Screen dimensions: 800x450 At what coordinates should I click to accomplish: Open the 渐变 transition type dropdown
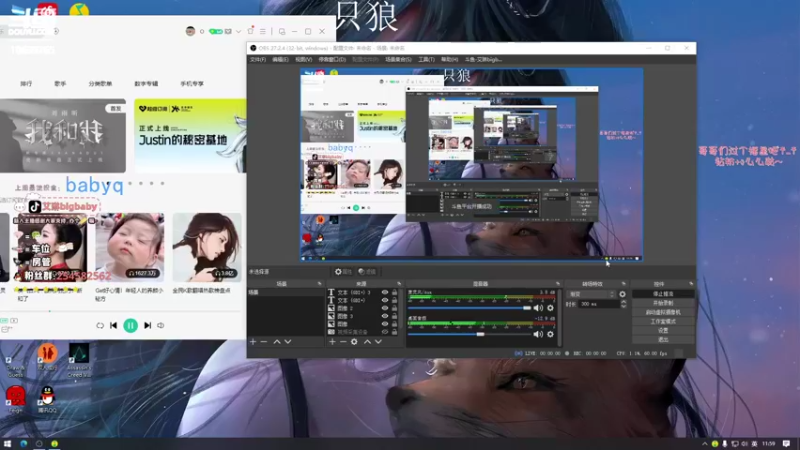[x=591, y=294]
